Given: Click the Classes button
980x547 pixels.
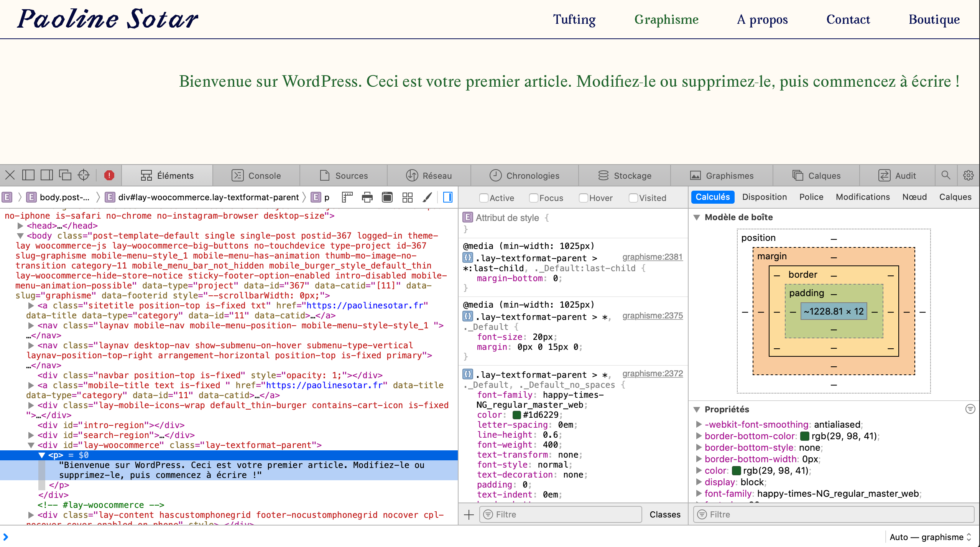Looking at the screenshot, I should (x=665, y=514).
